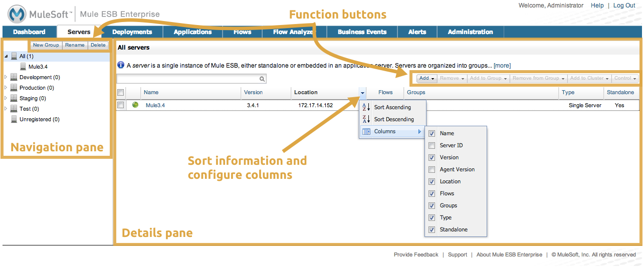The height and width of the screenshot is (267, 644).
Task: Open the Business Events tab
Action: pos(362,32)
